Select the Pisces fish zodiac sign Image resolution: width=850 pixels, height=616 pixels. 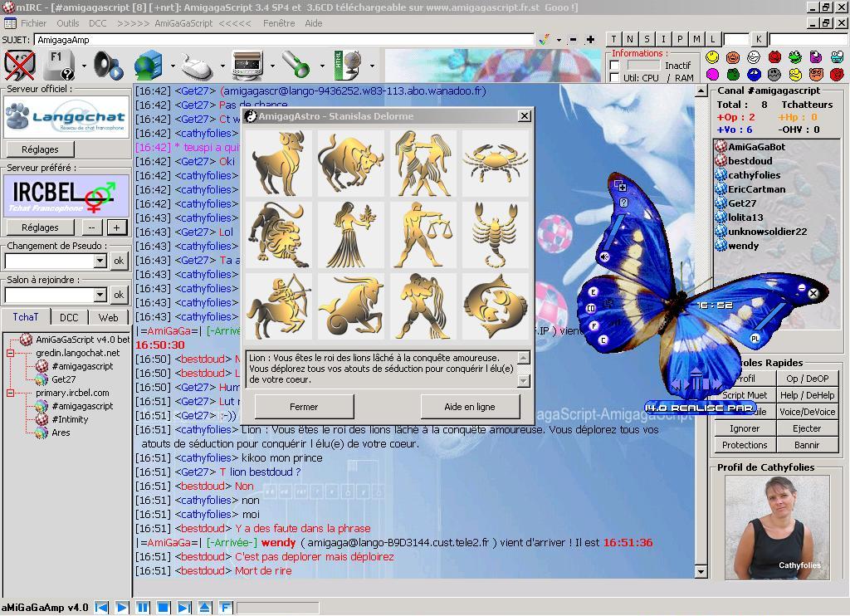[x=495, y=306]
